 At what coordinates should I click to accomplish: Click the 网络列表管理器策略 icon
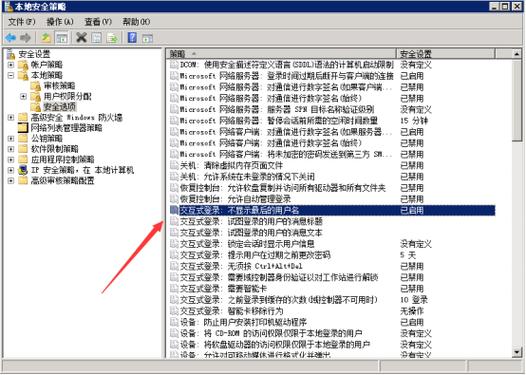pyautogui.click(x=23, y=128)
